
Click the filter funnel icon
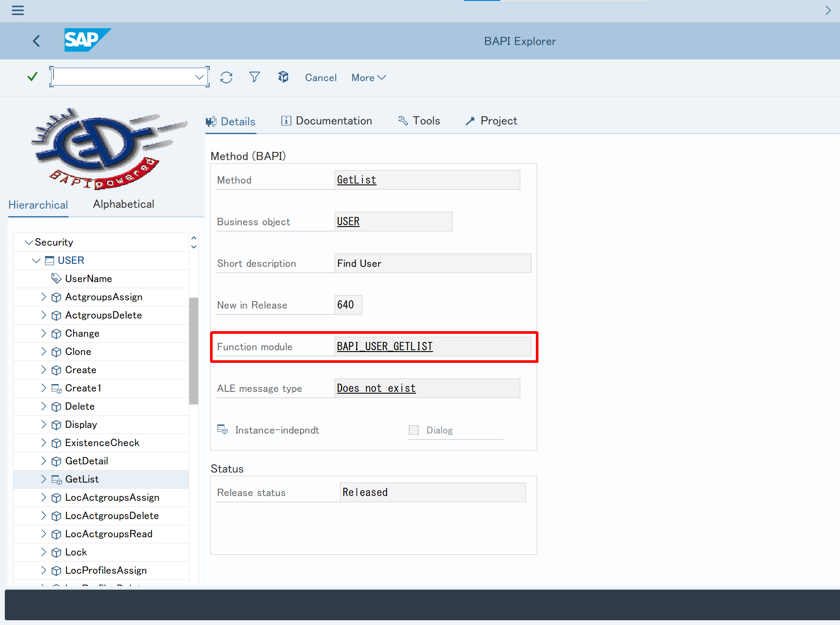click(x=255, y=77)
